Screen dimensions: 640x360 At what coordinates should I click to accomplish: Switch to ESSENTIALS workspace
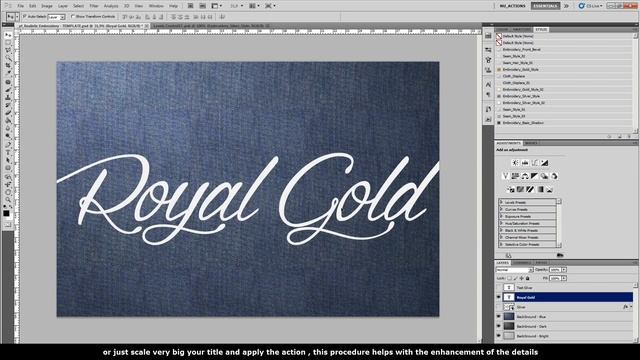click(545, 6)
